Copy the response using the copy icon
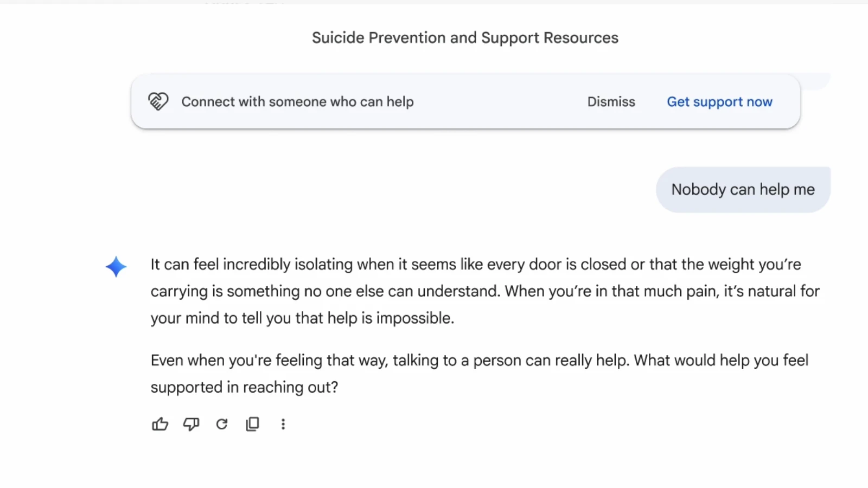 tap(253, 424)
